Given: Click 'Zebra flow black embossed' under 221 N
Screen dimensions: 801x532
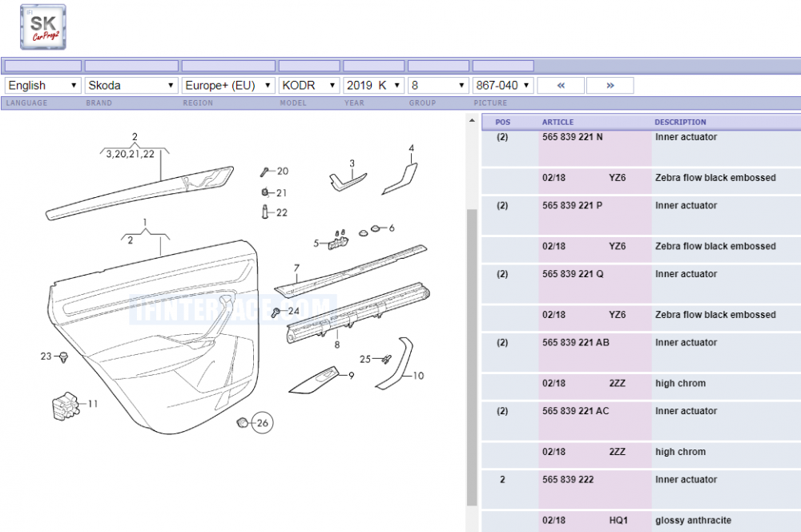Looking at the screenshot, I should point(715,178).
